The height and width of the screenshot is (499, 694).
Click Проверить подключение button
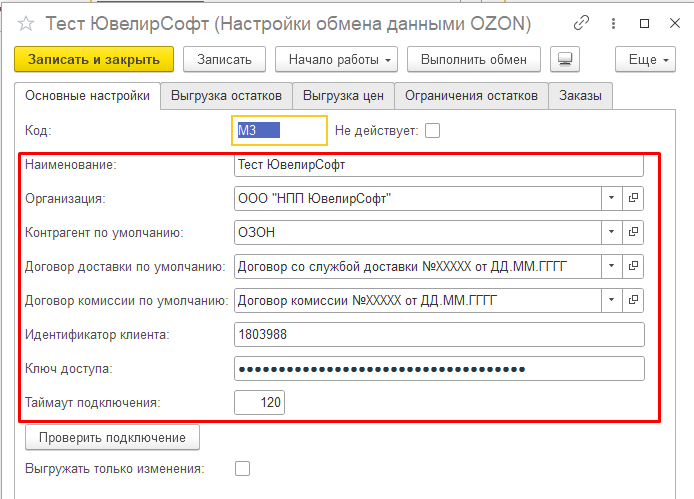(x=112, y=437)
